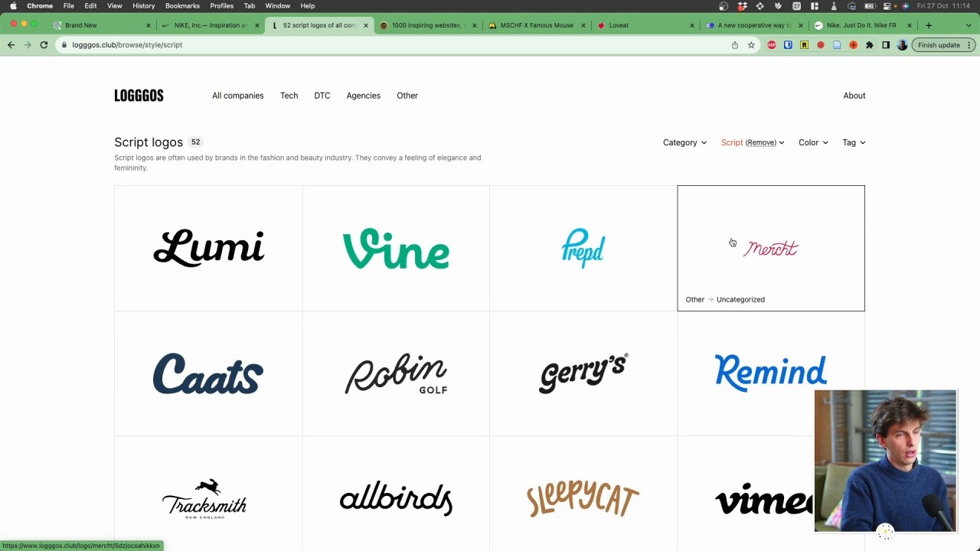Click the calendar 27 menu bar icon

[796, 6]
